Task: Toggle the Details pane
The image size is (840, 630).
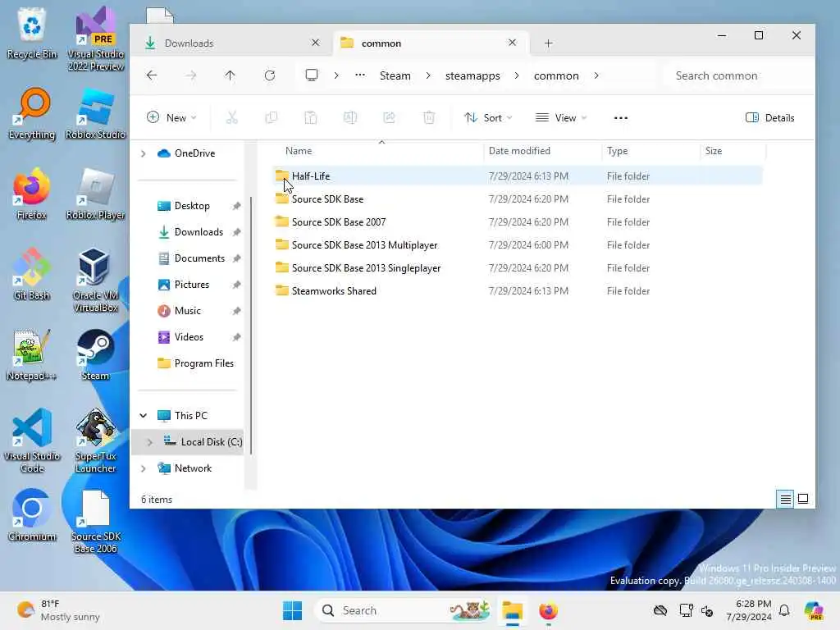Action: pyautogui.click(x=769, y=118)
